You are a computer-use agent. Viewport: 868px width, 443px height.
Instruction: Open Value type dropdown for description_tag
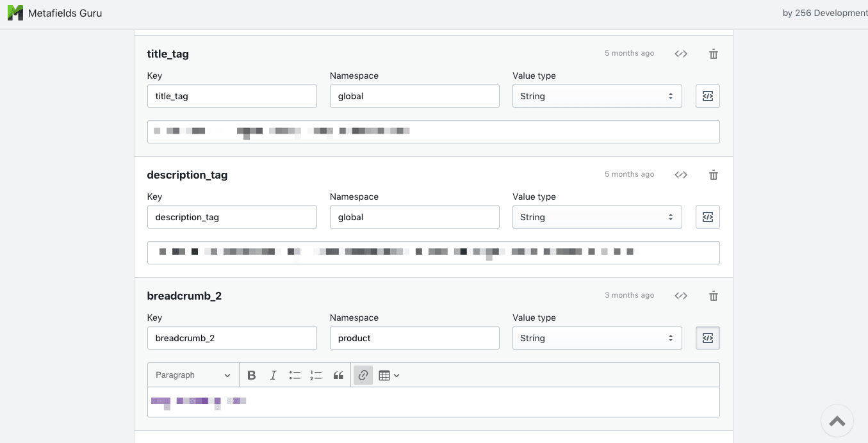click(597, 217)
